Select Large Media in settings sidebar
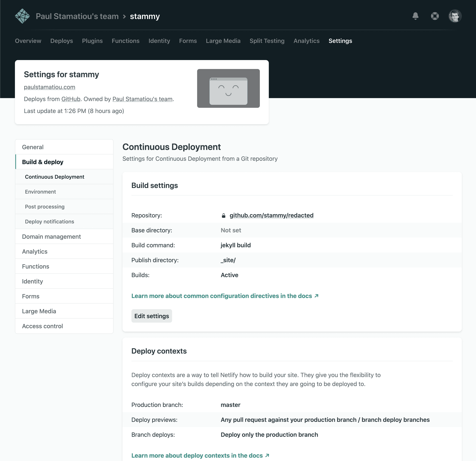476x461 pixels. click(64, 311)
